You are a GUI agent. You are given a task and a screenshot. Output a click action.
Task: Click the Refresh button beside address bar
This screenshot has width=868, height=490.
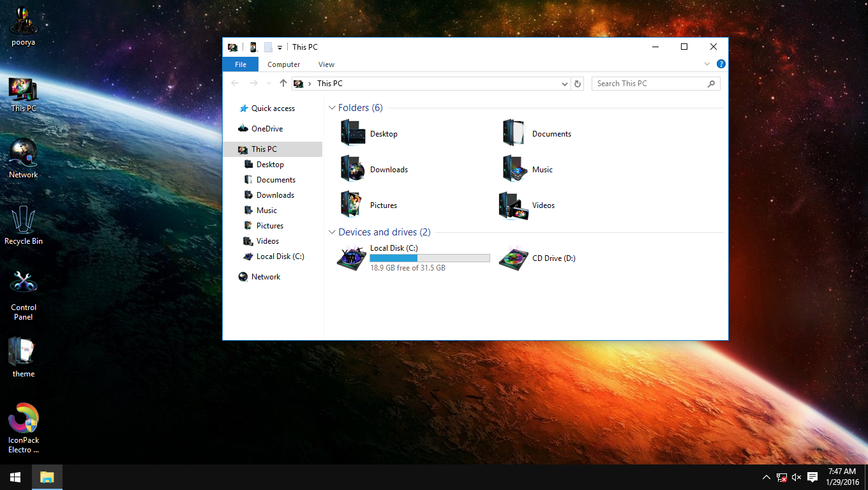pyautogui.click(x=578, y=84)
